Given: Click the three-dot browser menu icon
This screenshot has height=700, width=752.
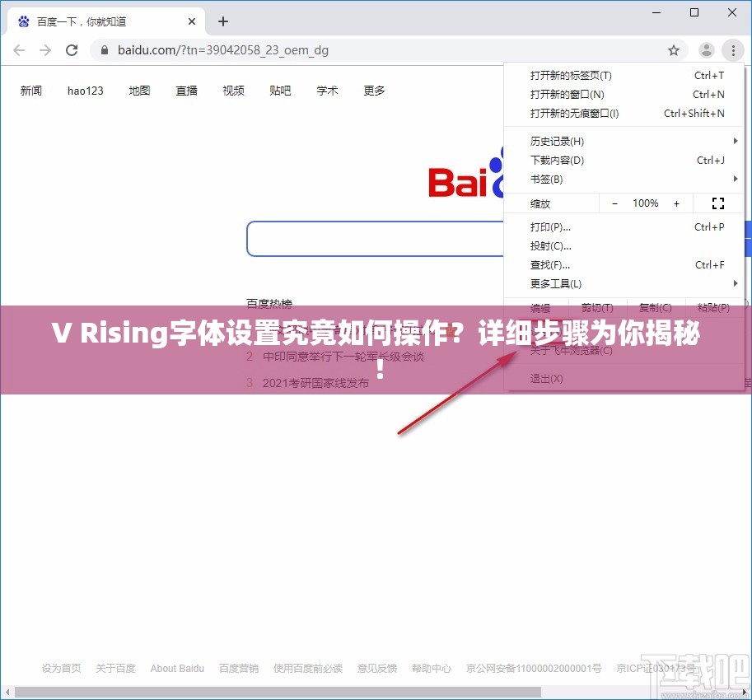Looking at the screenshot, I should (x=733, y=49).
